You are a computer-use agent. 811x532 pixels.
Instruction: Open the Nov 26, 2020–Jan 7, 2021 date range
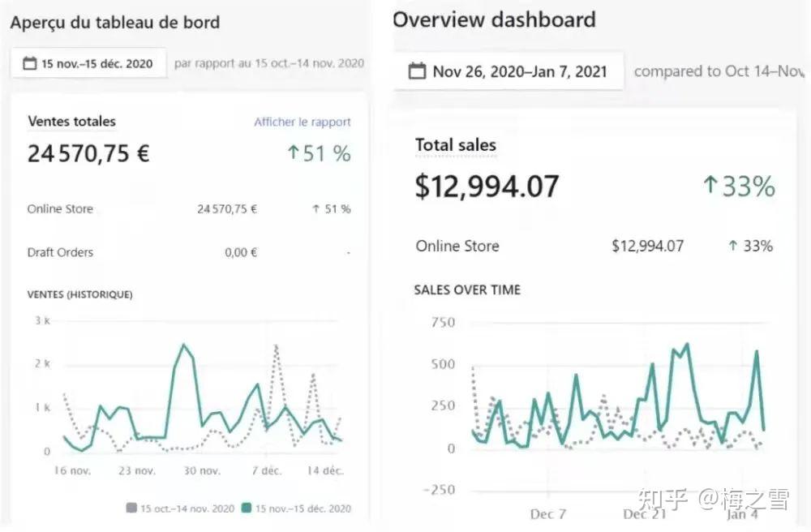tap(508, 71)
